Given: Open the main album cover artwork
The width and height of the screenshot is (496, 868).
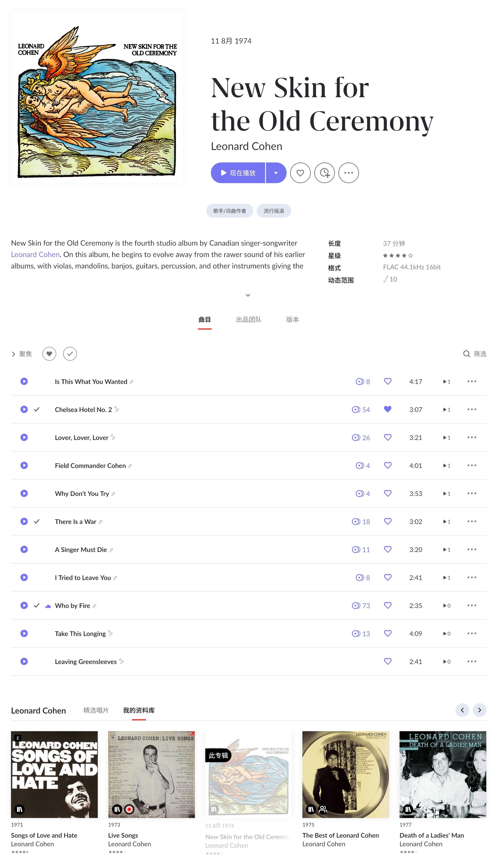Looking at the screenshot, I should (x=97, y=97).
